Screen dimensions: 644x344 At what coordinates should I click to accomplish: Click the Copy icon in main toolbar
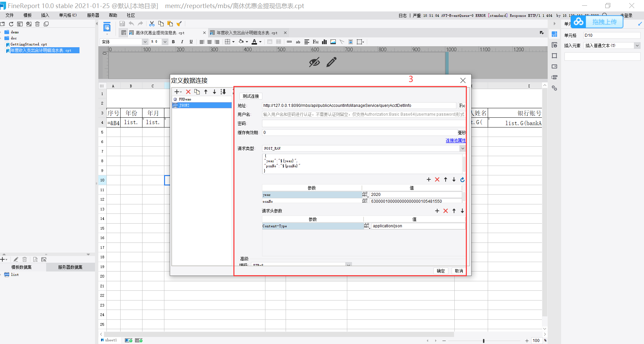click(161, 24)
